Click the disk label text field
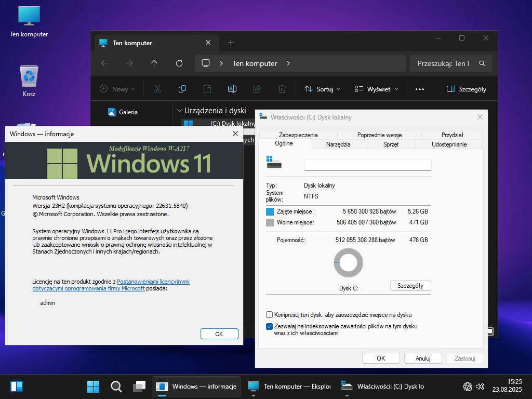The image size is (532, 399). 367,165
